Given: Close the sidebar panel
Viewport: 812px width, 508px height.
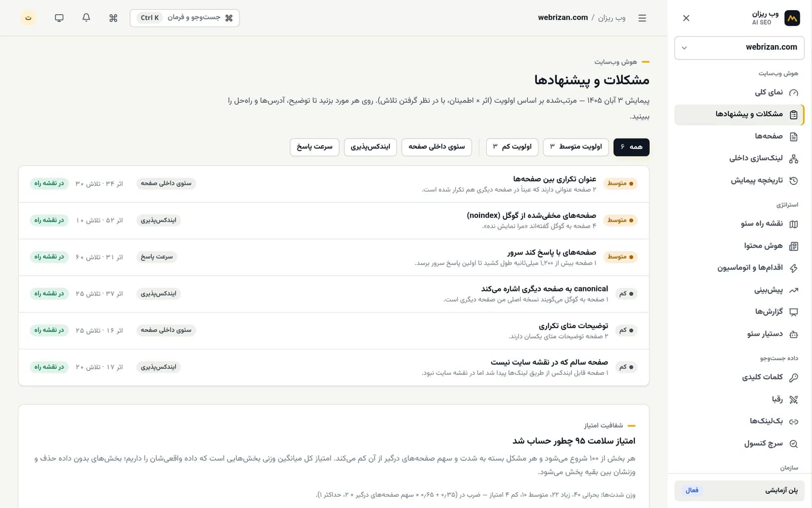Looking at the screenshot, I should coord(686,18).
